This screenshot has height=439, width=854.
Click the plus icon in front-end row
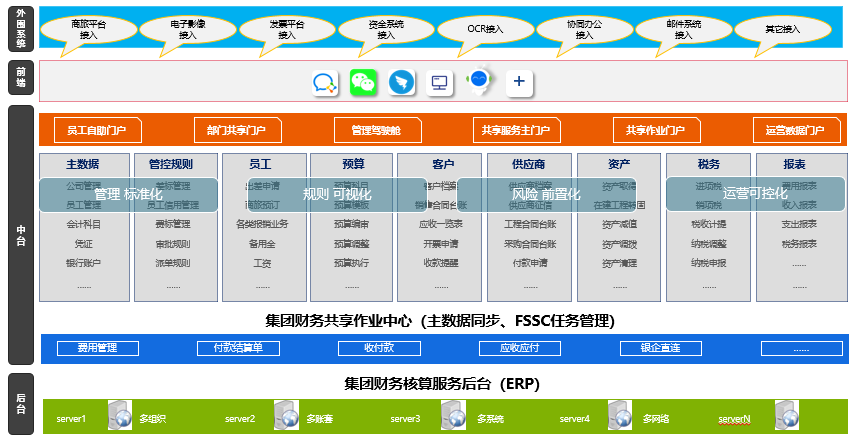[x=517, y=82]
